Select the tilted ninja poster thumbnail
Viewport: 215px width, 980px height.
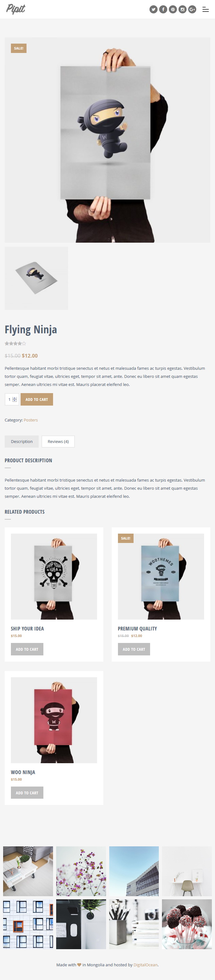(x=36, y=278)
